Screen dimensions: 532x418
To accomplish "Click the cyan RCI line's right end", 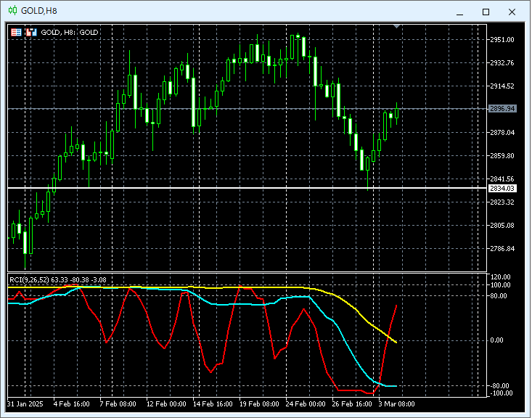I will [x=395, y=386].
